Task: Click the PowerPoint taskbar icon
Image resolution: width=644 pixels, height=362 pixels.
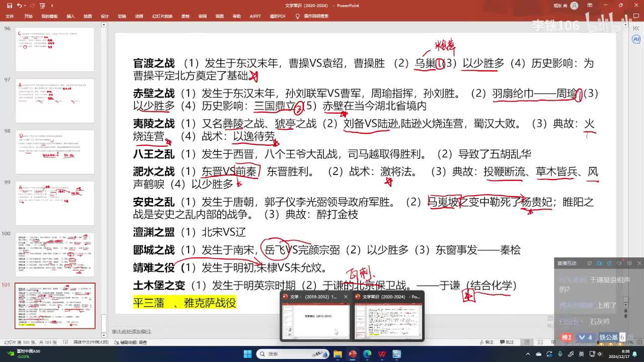Action: click(352, 354)
